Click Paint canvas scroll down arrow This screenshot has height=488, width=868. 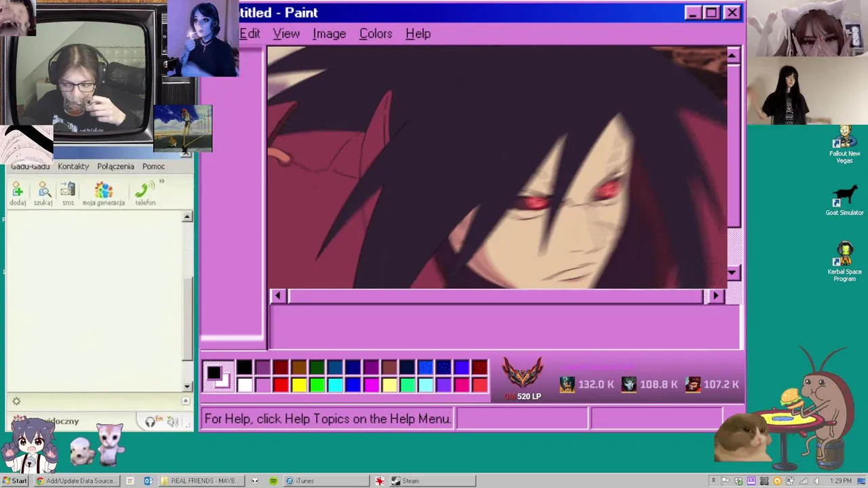(x=732, y=272)
